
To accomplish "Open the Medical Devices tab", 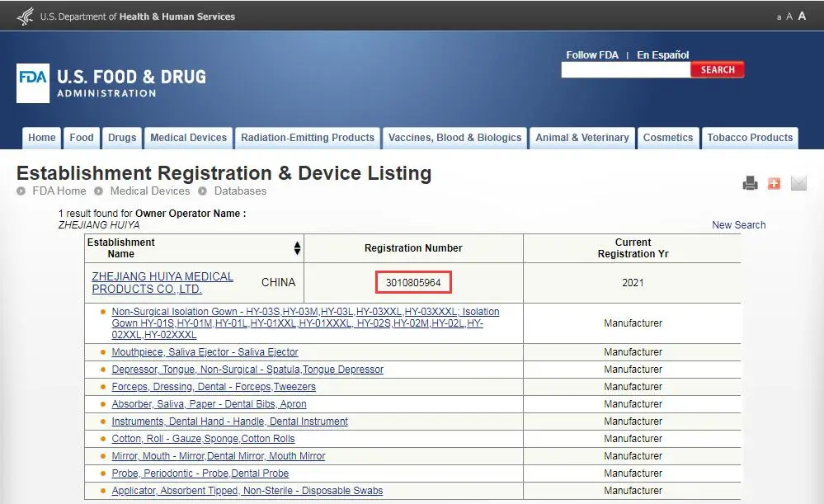I will point(189,138).
